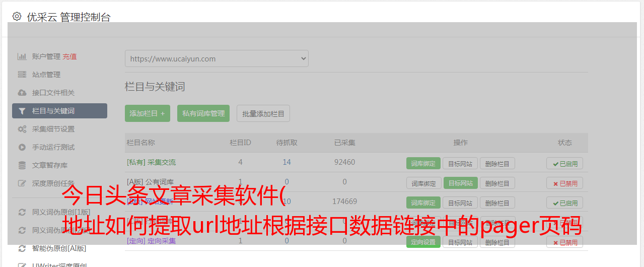Click the green 添加栏目 + button

[148, 113]
